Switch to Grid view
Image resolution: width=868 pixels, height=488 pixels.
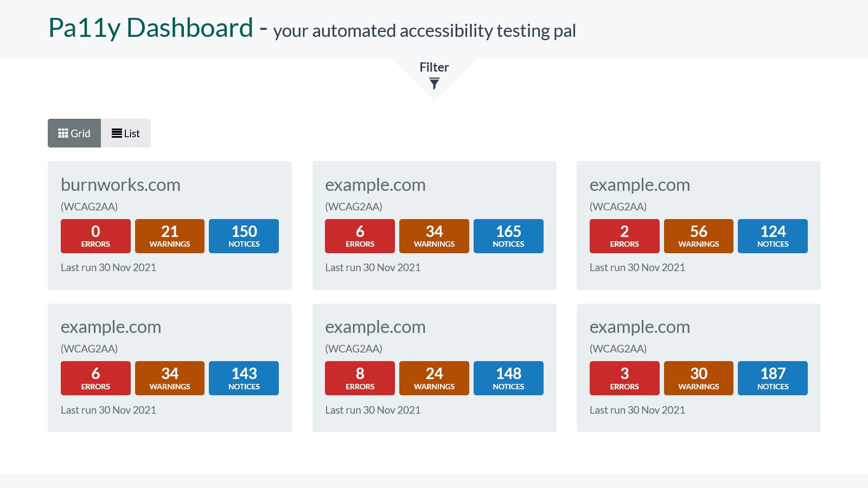[74, 133]
